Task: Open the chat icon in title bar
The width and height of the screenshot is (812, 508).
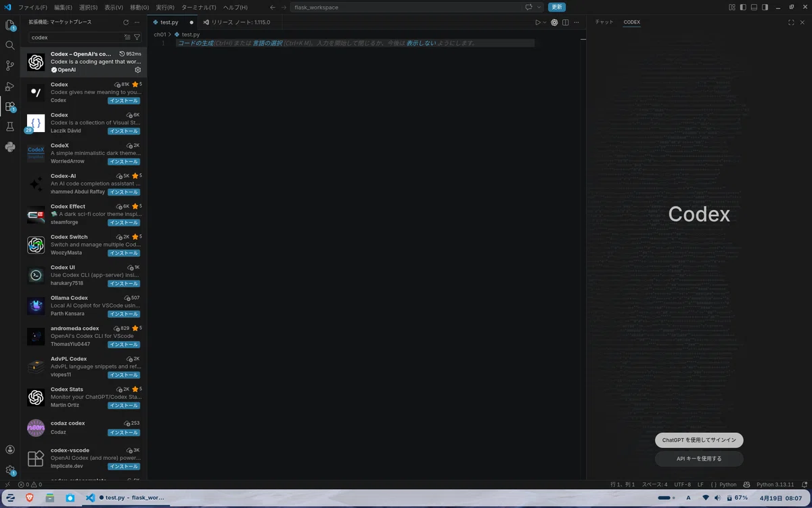Action: click(529, 7)
